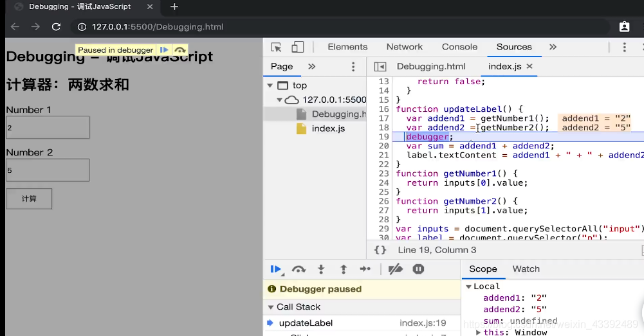Open the Debugging.html editor tab
644x336 pixels.
pos(431,66)
